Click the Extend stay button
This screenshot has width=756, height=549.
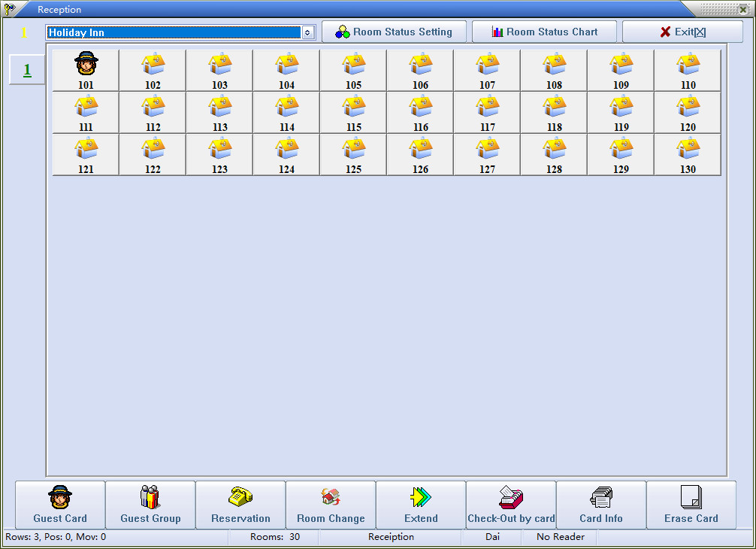click(421, 505)
